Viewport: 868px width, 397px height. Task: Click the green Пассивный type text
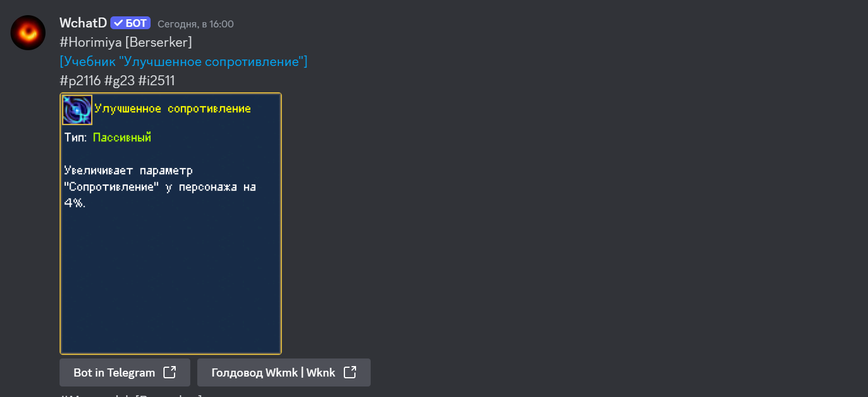click(x=122, y=137)
